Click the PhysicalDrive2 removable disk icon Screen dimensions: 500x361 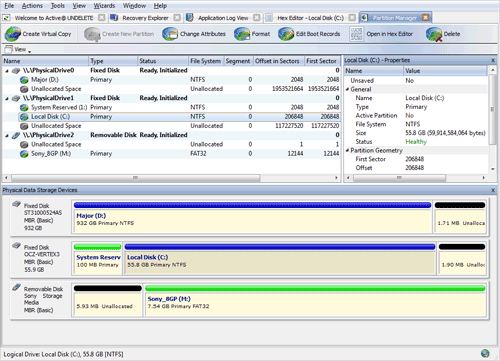coord(16,135)
